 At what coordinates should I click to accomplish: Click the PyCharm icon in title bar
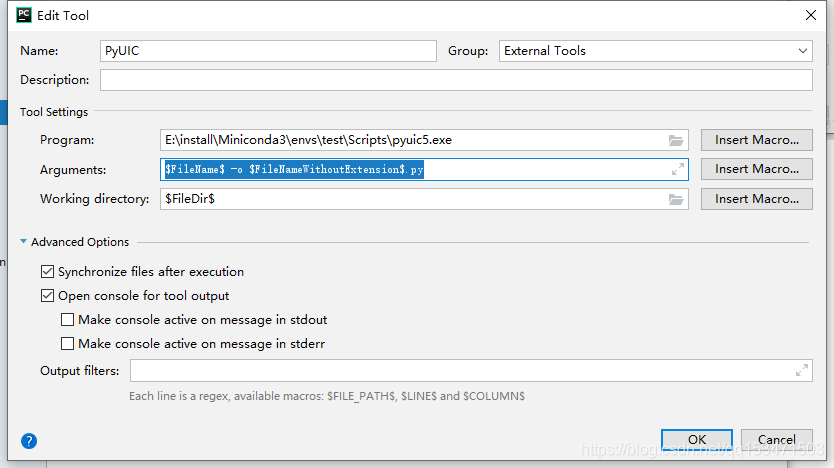[x=23, y=15]
